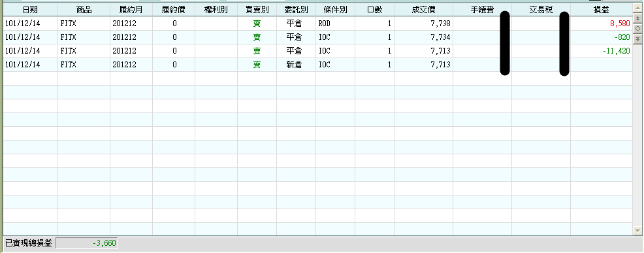Click the 7,713 price in the 新倉 row
This screenshot has width=644, height=253.
tap(440, 65)
